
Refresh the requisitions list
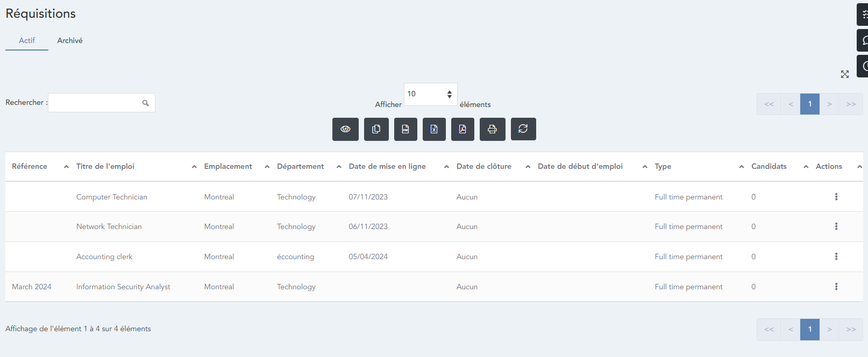523,129
